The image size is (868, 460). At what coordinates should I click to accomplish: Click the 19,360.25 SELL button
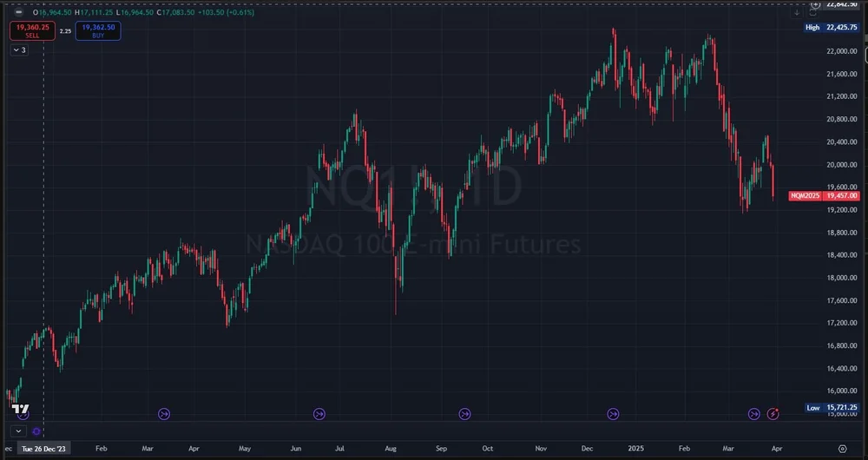tap(32, 31)
